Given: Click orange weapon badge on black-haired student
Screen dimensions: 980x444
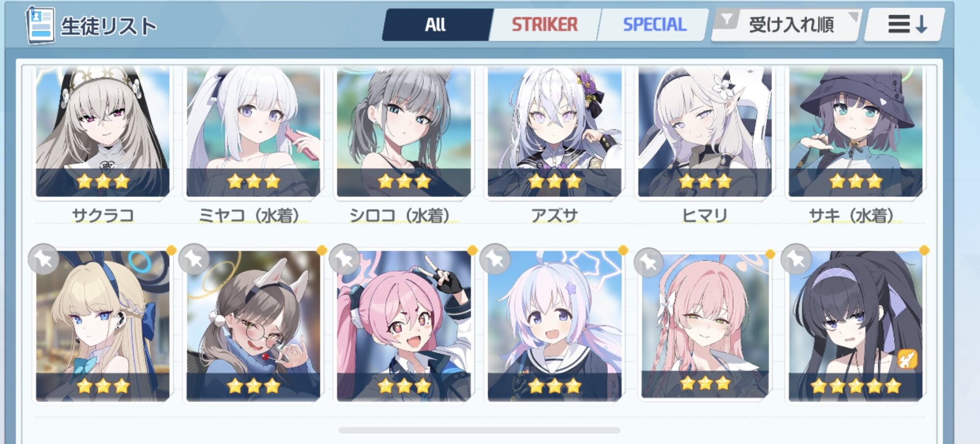Looking at the screenshot, I should [x=907, y=359].
